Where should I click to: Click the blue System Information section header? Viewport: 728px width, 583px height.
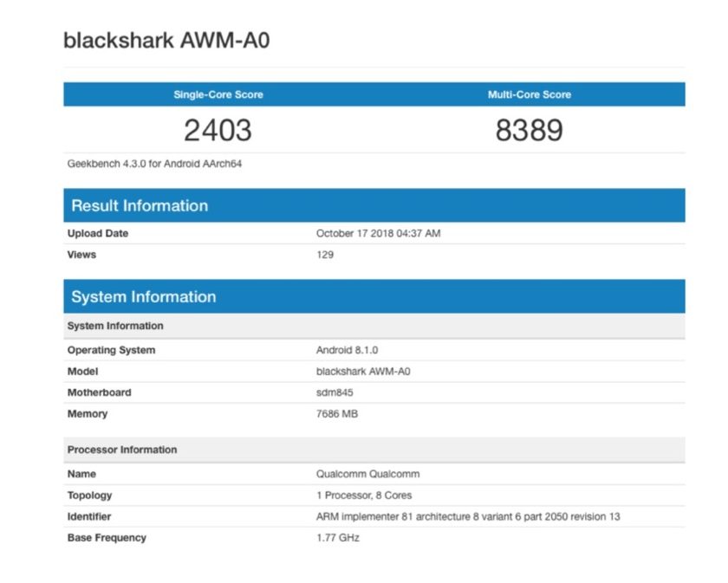click(x=143, y=296)
